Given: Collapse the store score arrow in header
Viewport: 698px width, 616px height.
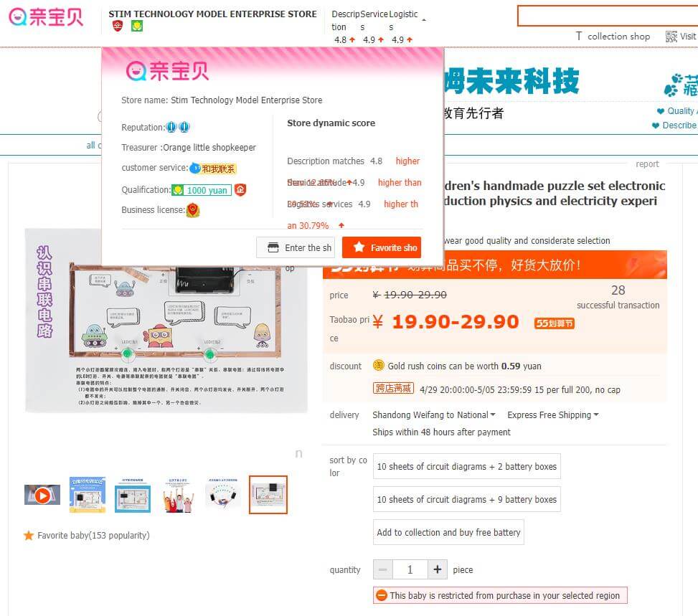Looking at the screenshot, I should 424,20.
